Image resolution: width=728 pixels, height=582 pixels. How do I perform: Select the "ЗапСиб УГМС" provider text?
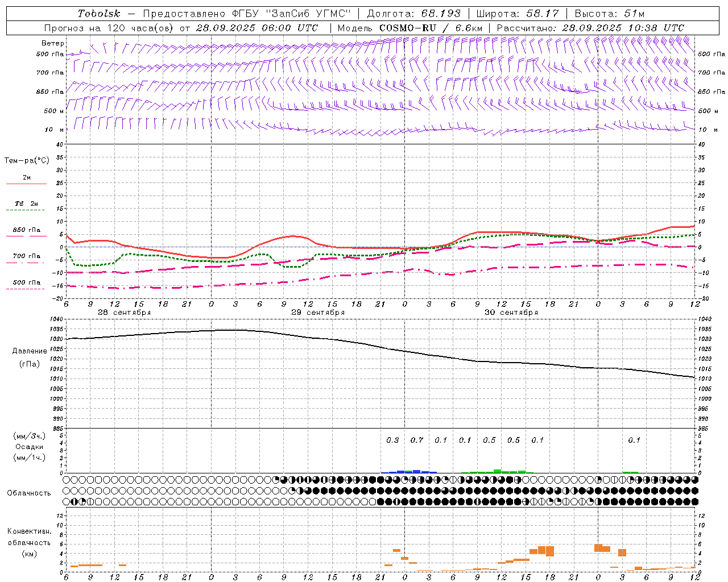[x=309, y=14]
